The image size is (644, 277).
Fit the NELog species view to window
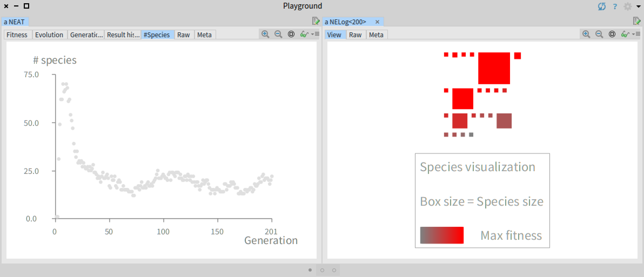612,34
